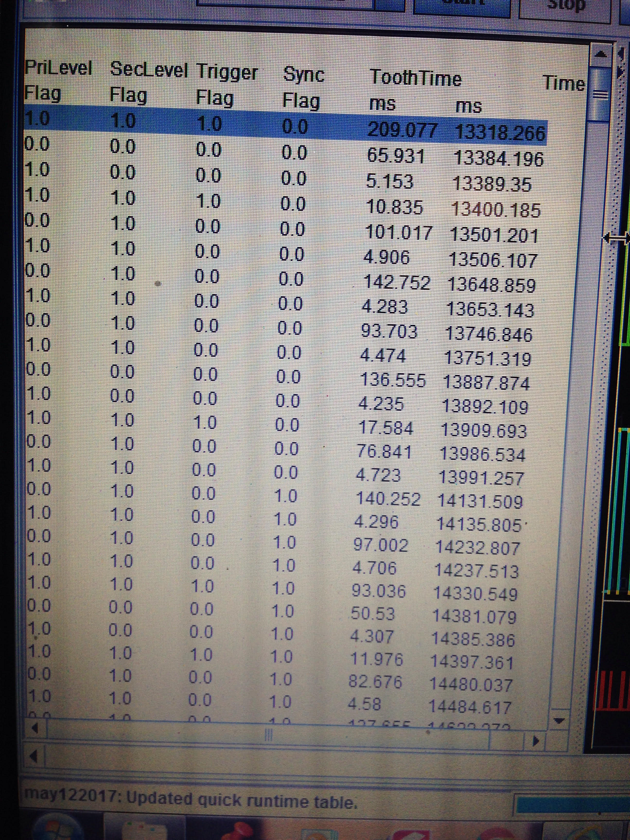Click the ToothTime value 11.976
This screenshot has height=840, width=630.
pos(377,659)
